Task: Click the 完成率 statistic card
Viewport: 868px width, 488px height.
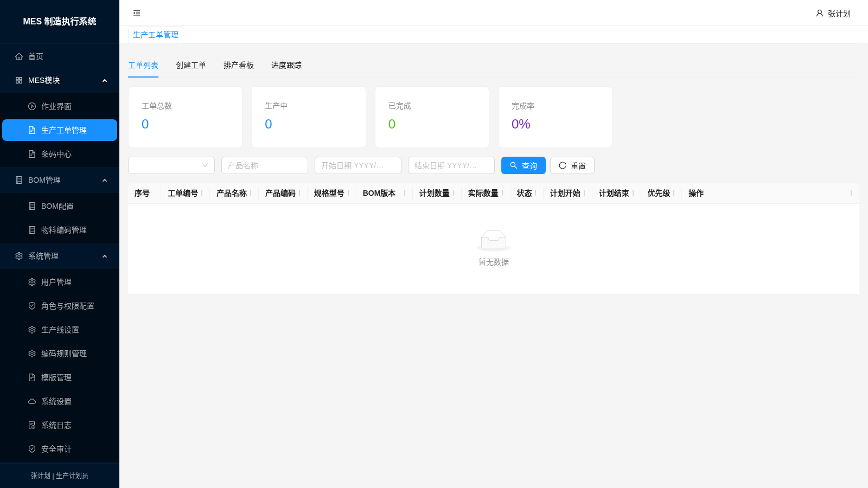Action: (x=555, y=117)
